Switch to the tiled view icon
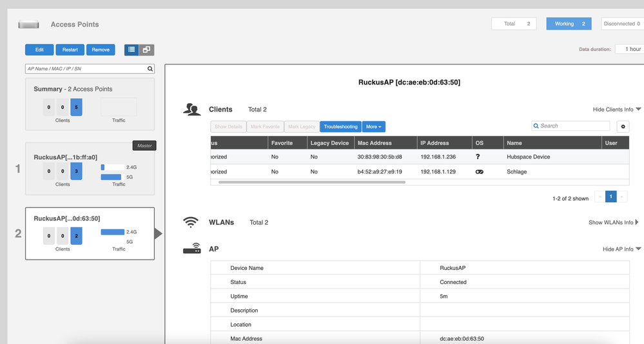 (x=147, y=50)
